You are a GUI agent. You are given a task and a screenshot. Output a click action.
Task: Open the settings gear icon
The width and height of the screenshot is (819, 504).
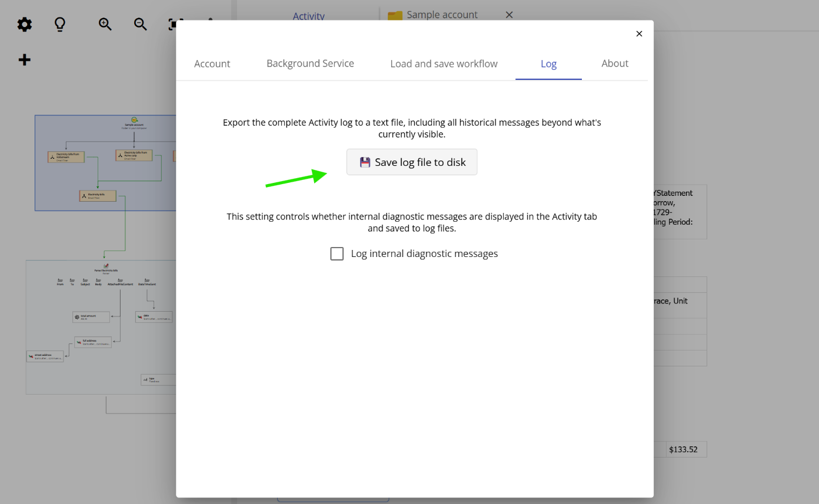click(x=24, y=24)
